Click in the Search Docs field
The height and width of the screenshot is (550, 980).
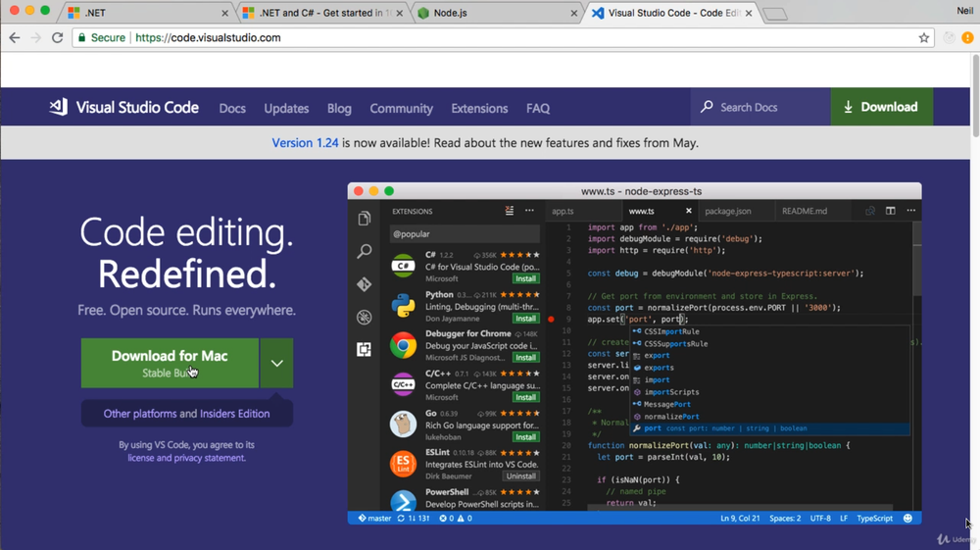coord(760,107)
